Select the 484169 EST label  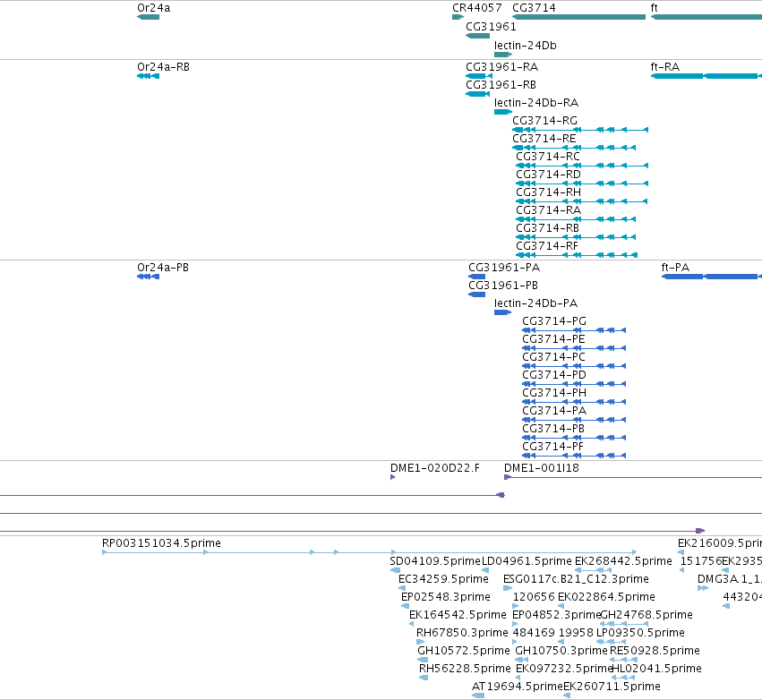(534, 633)
